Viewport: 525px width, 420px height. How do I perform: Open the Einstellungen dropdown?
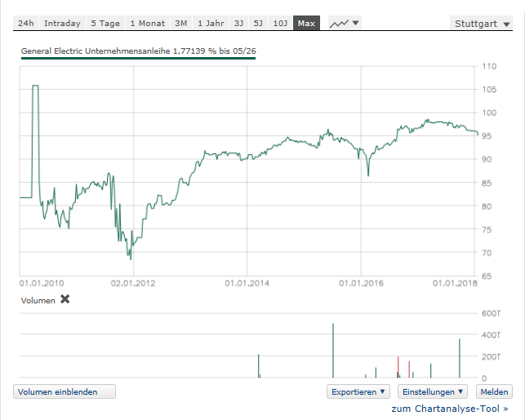pyautogui.click(x=432, y=392)
